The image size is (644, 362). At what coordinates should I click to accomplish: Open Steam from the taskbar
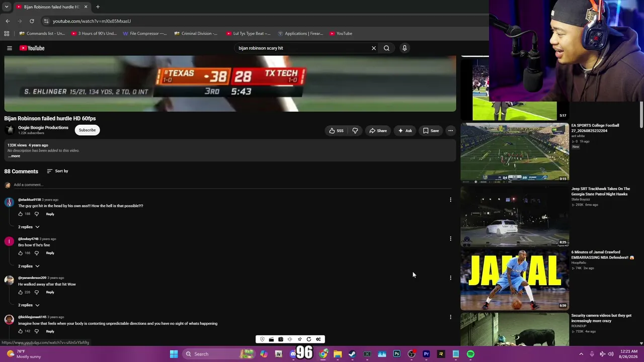[x=352, y=354]
